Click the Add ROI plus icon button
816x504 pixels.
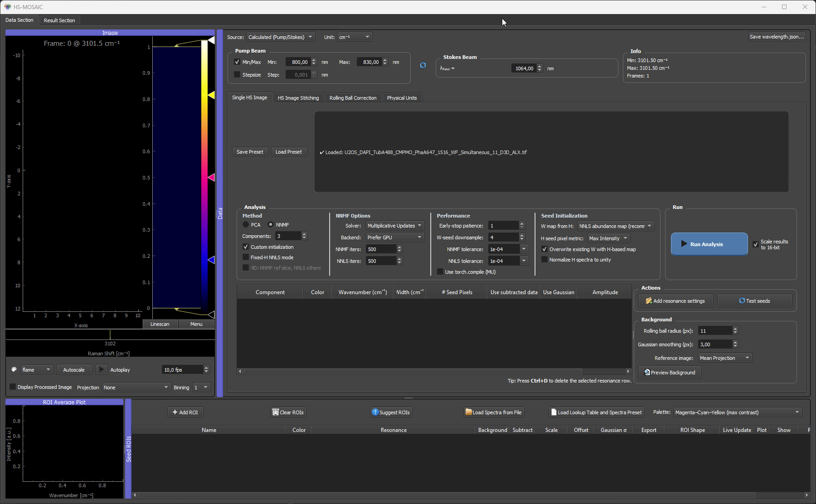coord(185,412)
